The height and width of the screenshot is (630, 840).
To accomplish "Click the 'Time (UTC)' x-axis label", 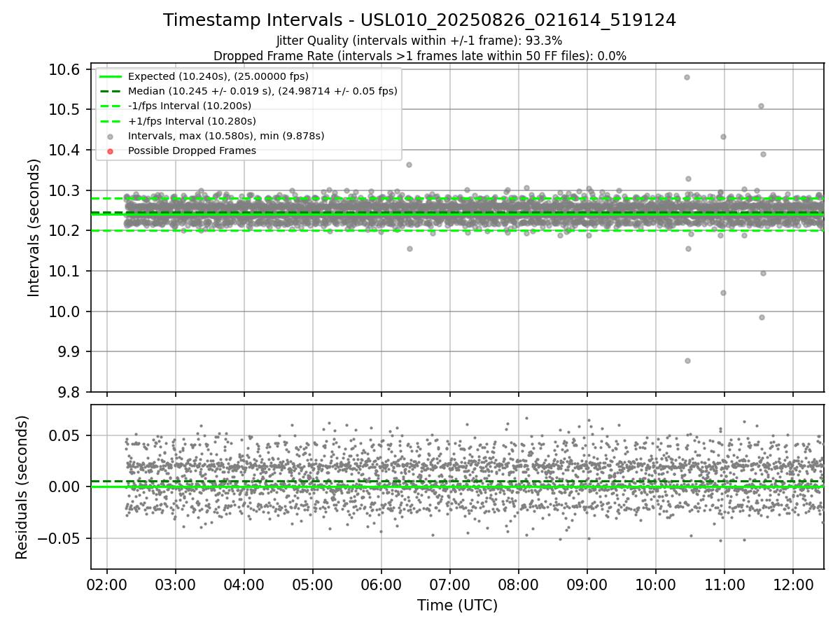I will [x=457, y=605].
